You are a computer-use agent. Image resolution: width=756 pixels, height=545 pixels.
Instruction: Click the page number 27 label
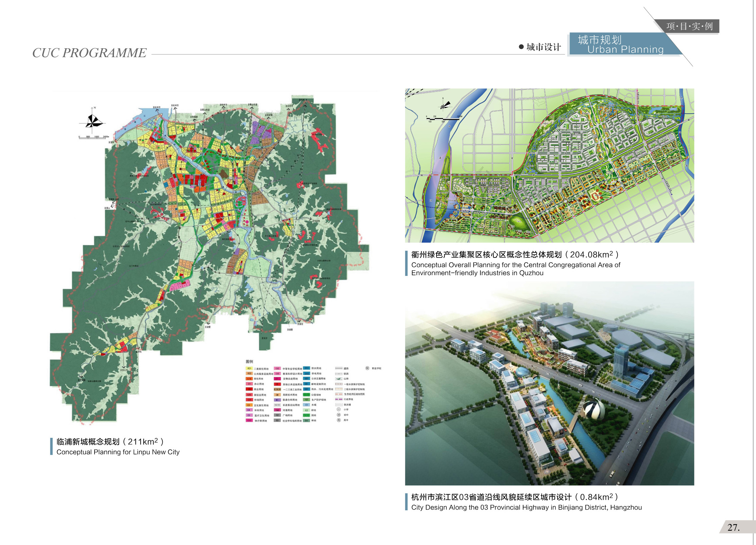coord(733,527)
